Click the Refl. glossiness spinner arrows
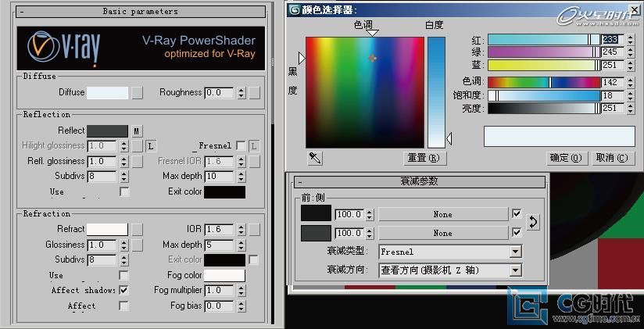Image resolution: width=644 pixels, height=329 pixels. pos(123,162)
